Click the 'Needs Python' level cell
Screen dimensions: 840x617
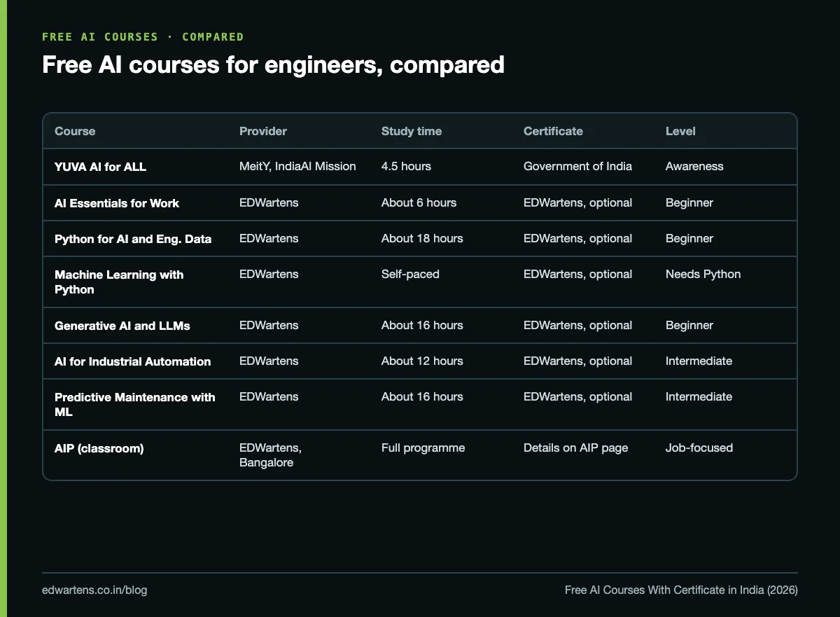[x=703, y=274]
